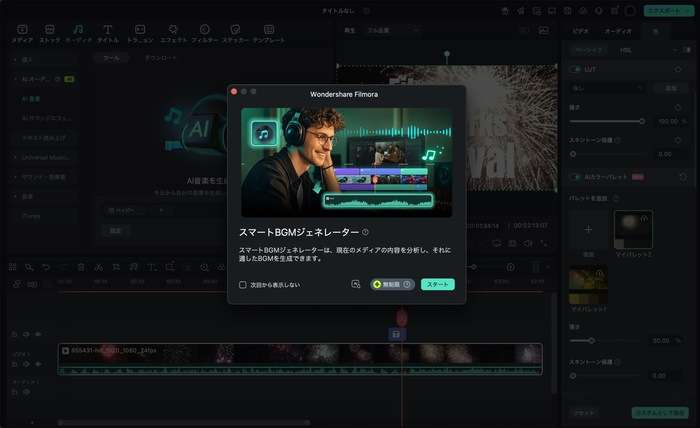Click the snapshot icon above the preview
This screenshot has height=428, width=700.
tap(544, 30)
